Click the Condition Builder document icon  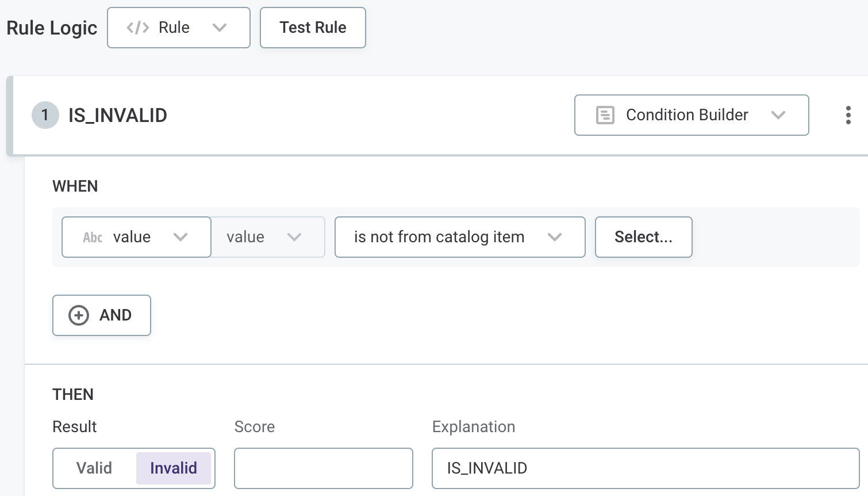coord(605,115)
